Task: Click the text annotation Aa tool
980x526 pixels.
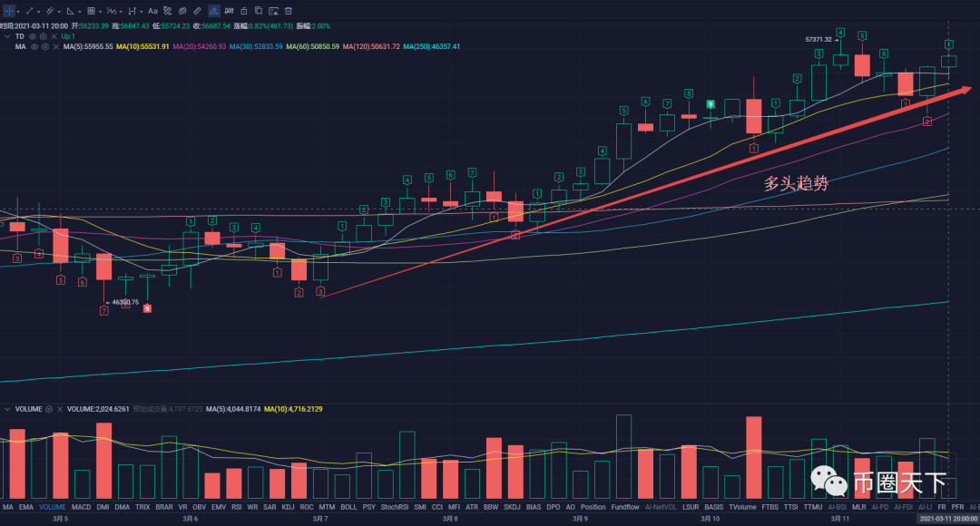Action: tap(152, 11)
